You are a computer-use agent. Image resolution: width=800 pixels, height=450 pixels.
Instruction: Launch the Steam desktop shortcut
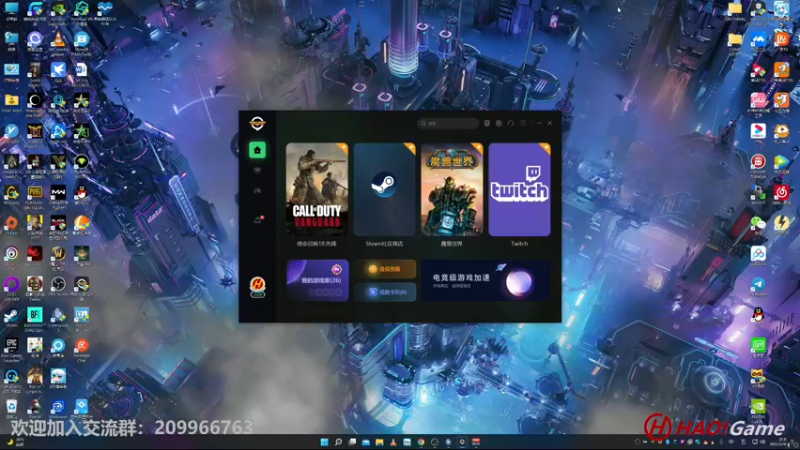pos(11,319)
